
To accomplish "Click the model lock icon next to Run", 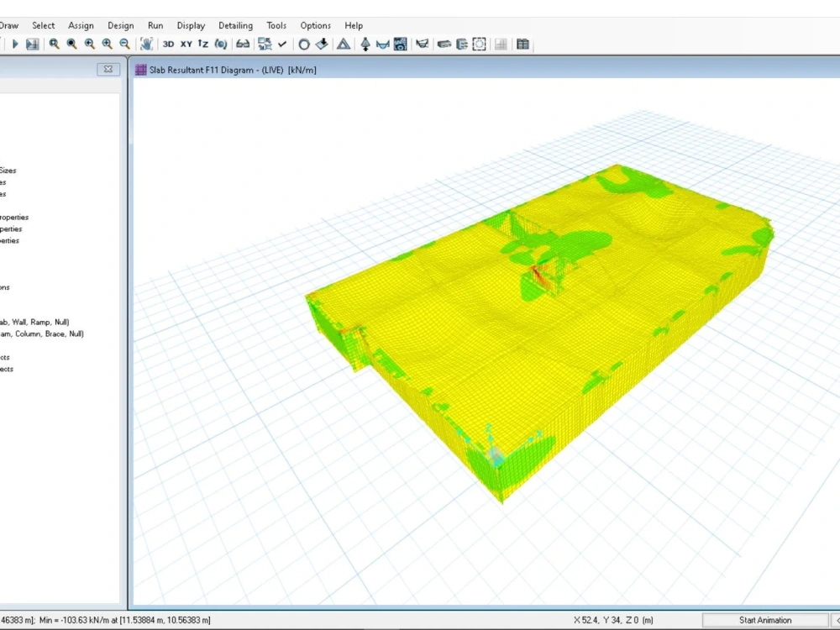I will [x=32, y=44].
